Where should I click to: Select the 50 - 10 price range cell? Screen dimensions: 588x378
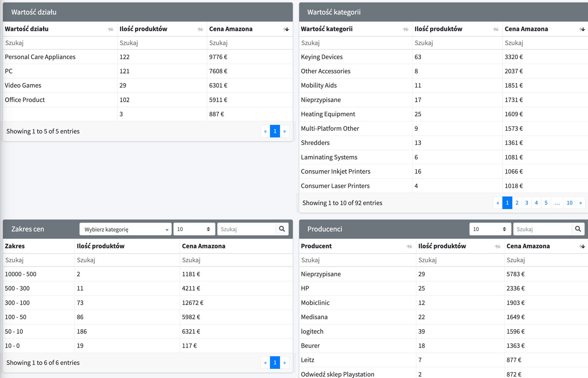click(x=39, y=331)
